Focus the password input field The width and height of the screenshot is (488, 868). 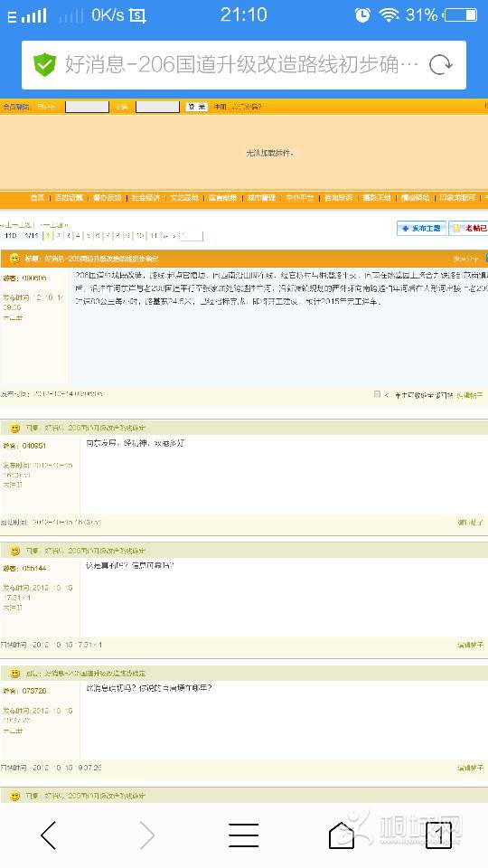pos(157,107)
